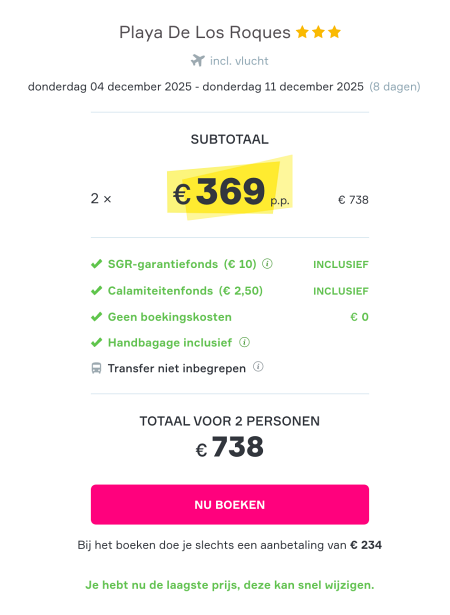The width and height of the screenshot is (450, 615).
Task: Click the SGR-garantiefonds (€ 10) label
Action: pyautogui.click(x=182, y=264)
